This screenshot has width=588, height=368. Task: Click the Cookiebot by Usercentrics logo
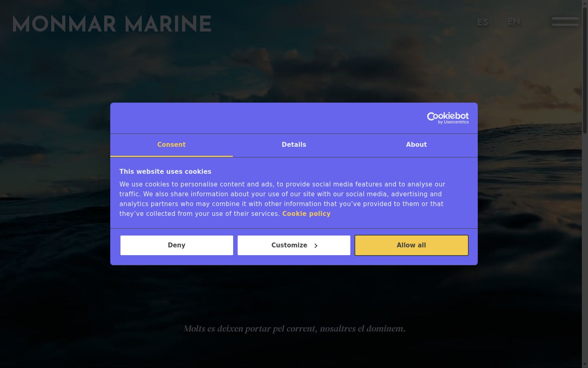point(448,118)
